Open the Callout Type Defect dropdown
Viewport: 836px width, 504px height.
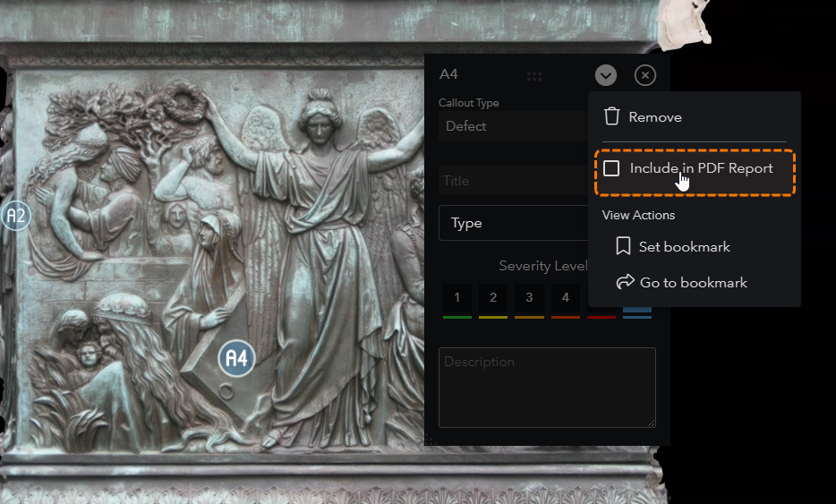(514, 126)
